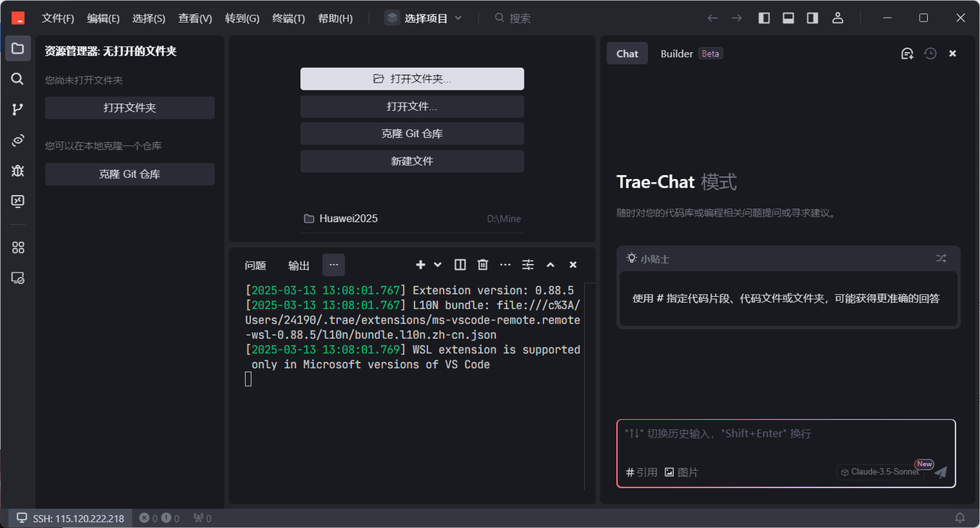980x528 pixels.
Task: Click the 打开文件... button
Action: coord(412,106)
